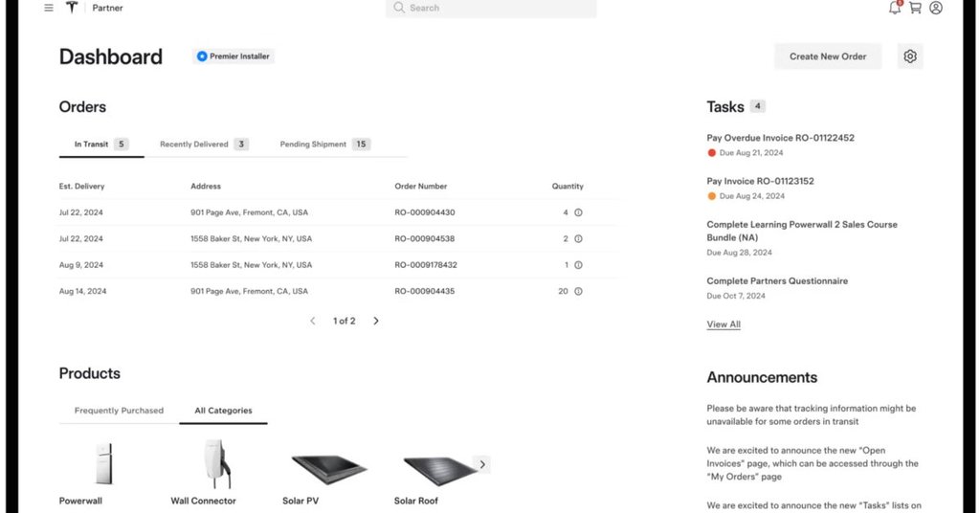Click info icon for order RO-000904430
Screen dimensions: 980x513
pyautogui.click(x=578, y=212)
